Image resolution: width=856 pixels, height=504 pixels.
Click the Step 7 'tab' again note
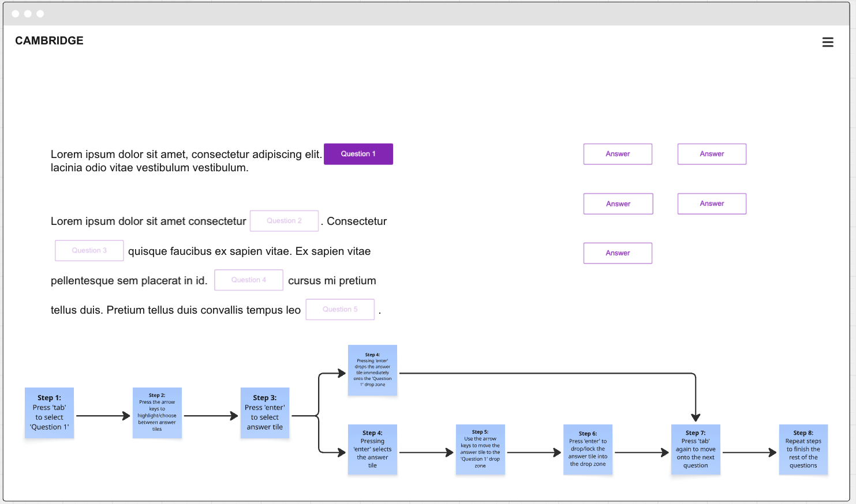696,449
